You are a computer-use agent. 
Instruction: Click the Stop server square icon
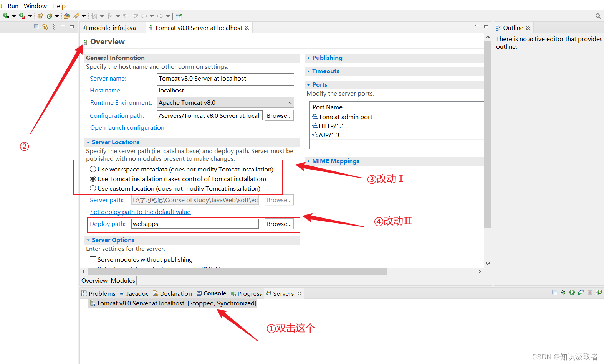(x=590, y=292)
